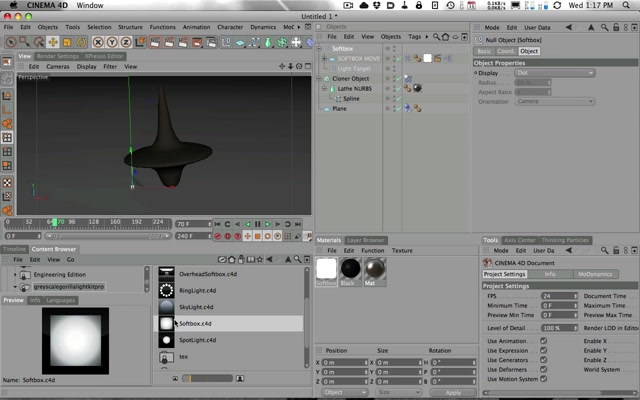
Task: Toggle rotation keyframe recording icon
Action: 267,236
